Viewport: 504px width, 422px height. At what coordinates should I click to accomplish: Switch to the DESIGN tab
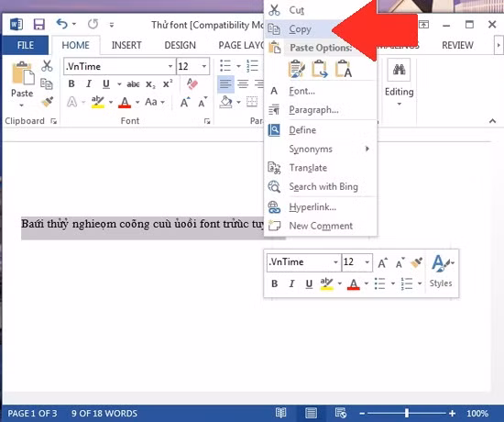180,45
